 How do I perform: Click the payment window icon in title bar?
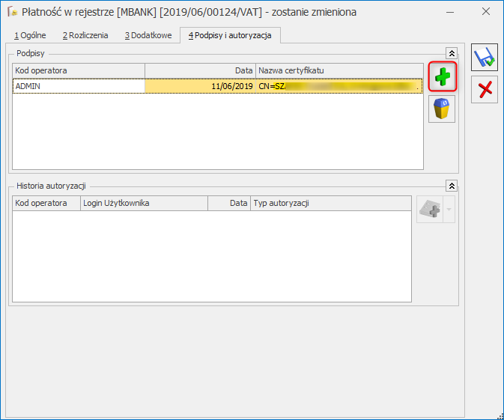[13, 12]
